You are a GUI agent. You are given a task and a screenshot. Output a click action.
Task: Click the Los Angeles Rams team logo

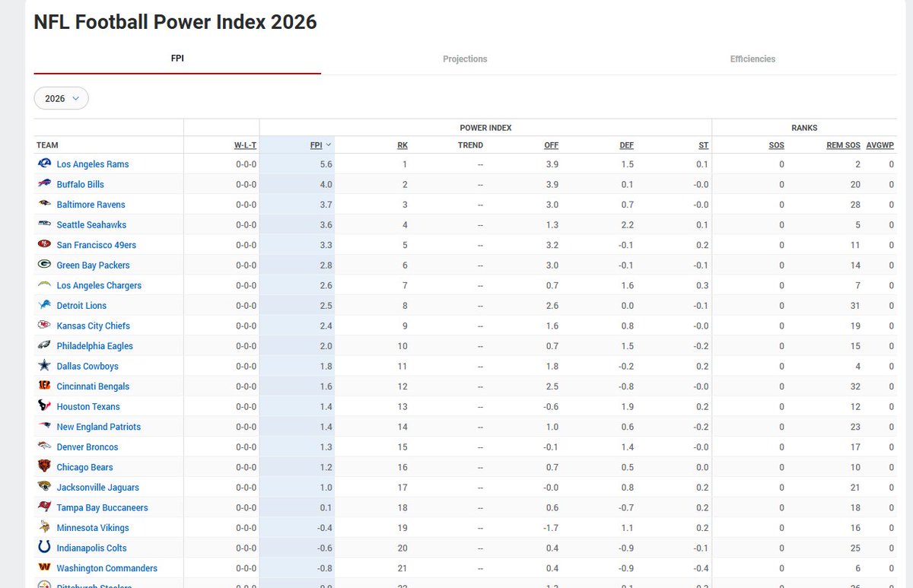click(x=44, y=164)
